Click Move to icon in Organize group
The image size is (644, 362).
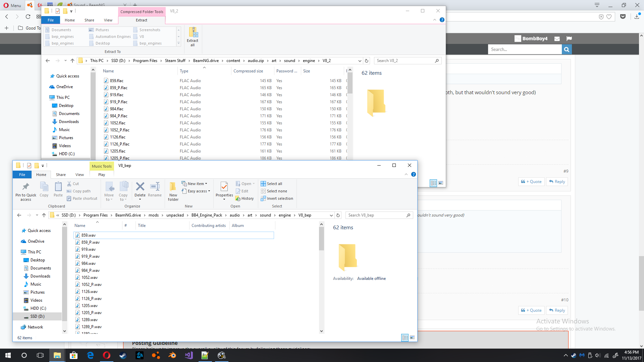pos(109,191)
